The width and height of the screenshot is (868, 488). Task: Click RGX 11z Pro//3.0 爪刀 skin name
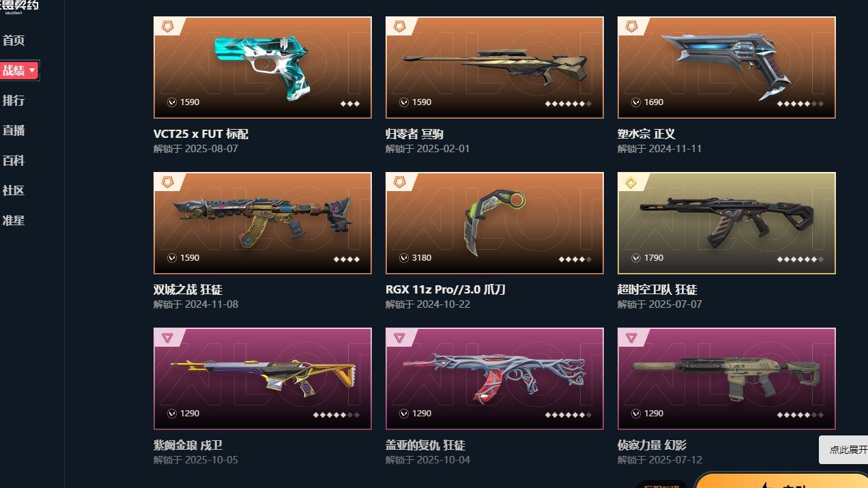point(446,289)
